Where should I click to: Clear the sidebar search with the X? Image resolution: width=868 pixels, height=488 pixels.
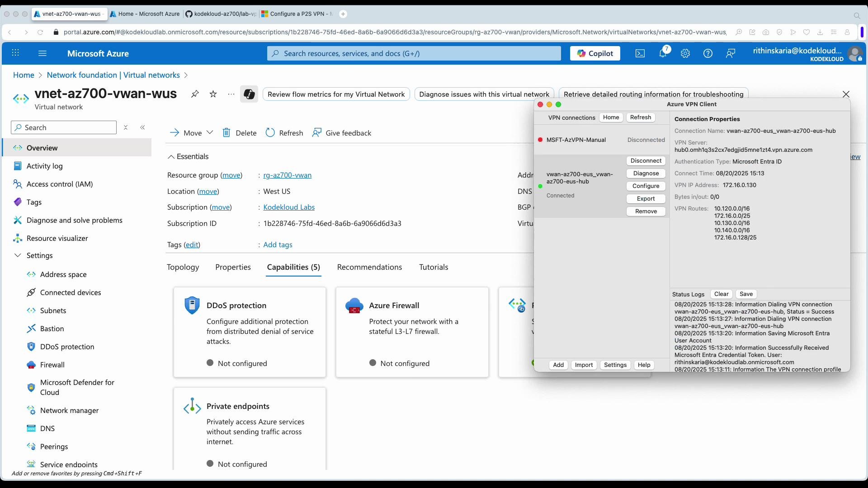point(126,127)
